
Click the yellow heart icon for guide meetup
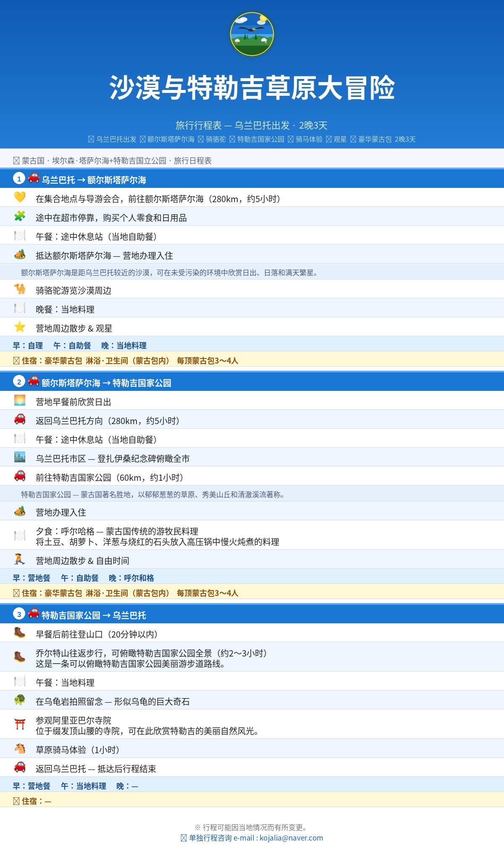tap(20, 197)
